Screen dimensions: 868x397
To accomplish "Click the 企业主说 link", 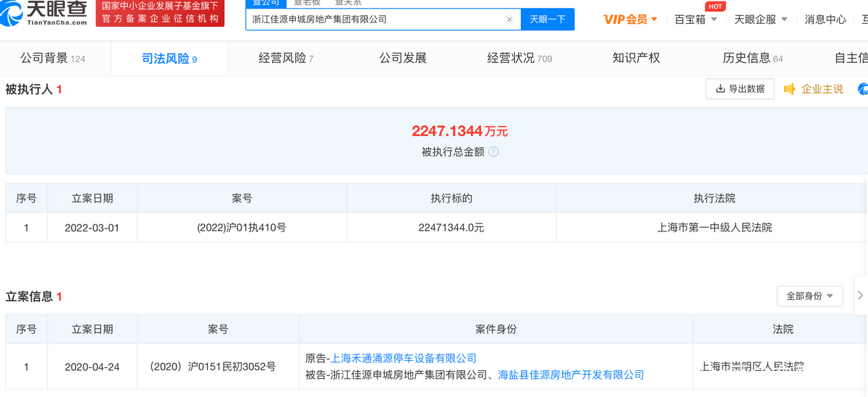I will (822, 89).
